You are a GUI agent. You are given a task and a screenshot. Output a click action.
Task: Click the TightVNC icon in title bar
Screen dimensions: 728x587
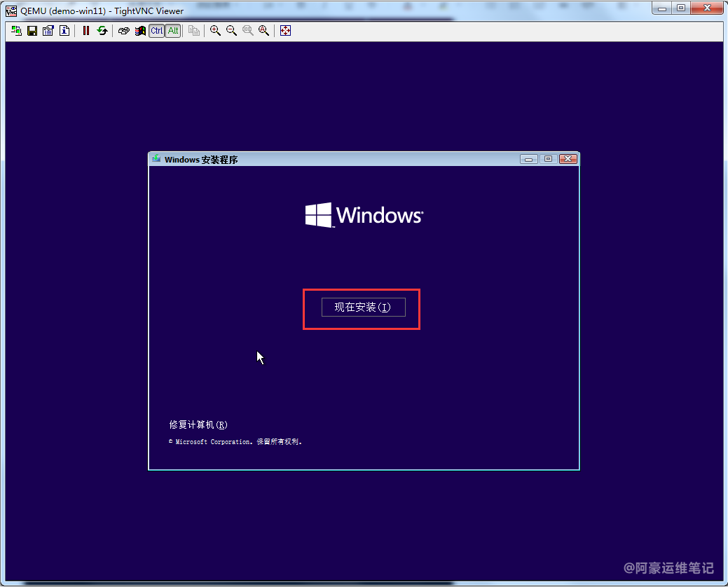(11, 11)
